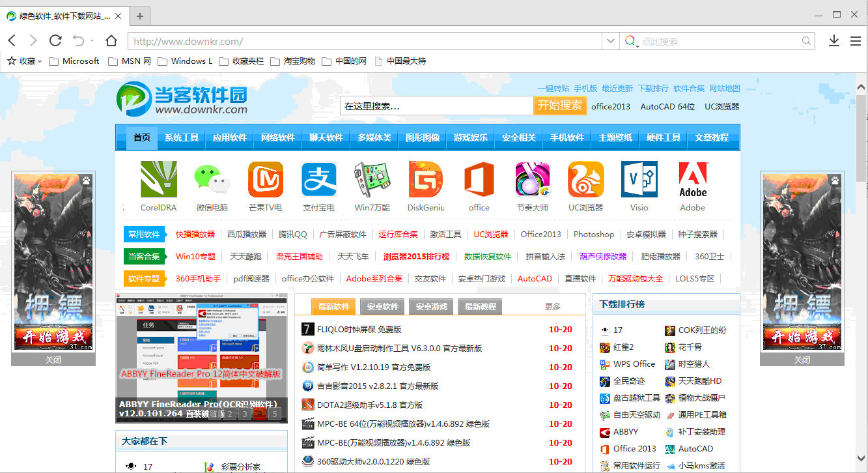Screen dimensions: 868x473
Task: Open the AutoCAD 64位 hot search link
Action: coord(667,106)
